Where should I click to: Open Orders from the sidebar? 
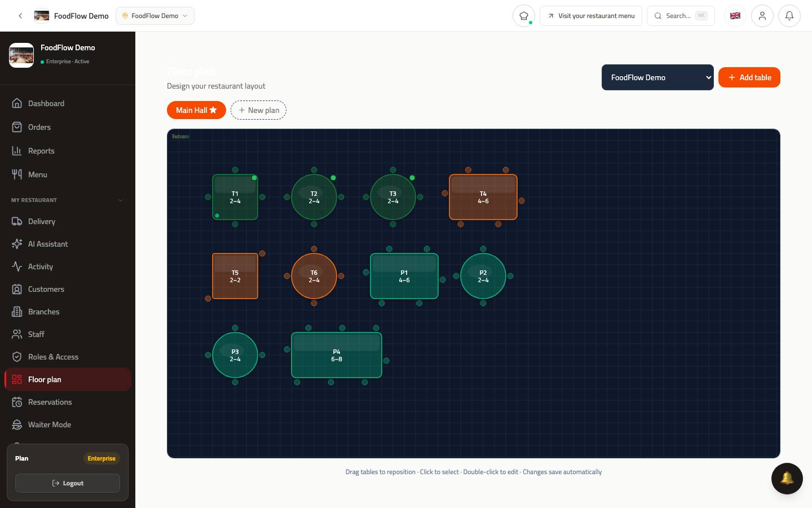(68, 127)
